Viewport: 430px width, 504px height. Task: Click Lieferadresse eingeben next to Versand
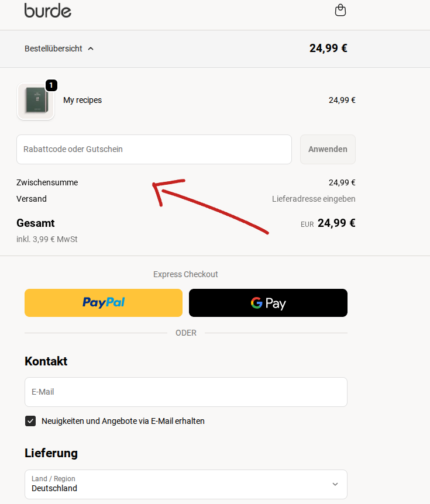click(314, 199)
